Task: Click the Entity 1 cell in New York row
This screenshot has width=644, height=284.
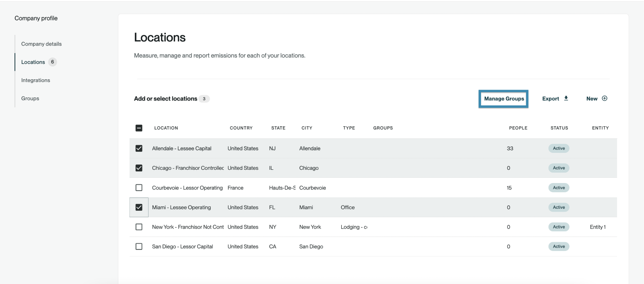Action: (598, 227)
